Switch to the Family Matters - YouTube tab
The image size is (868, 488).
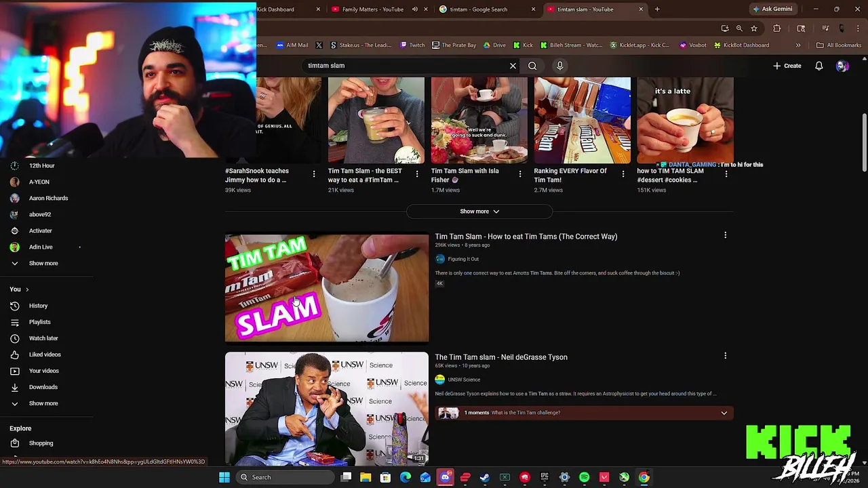click(372, 9)
